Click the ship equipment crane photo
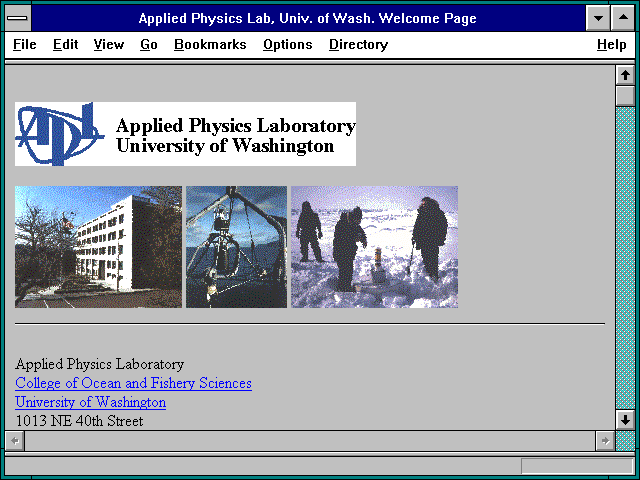The height and width of the screenshot is (480, 640). coord(236,247)
